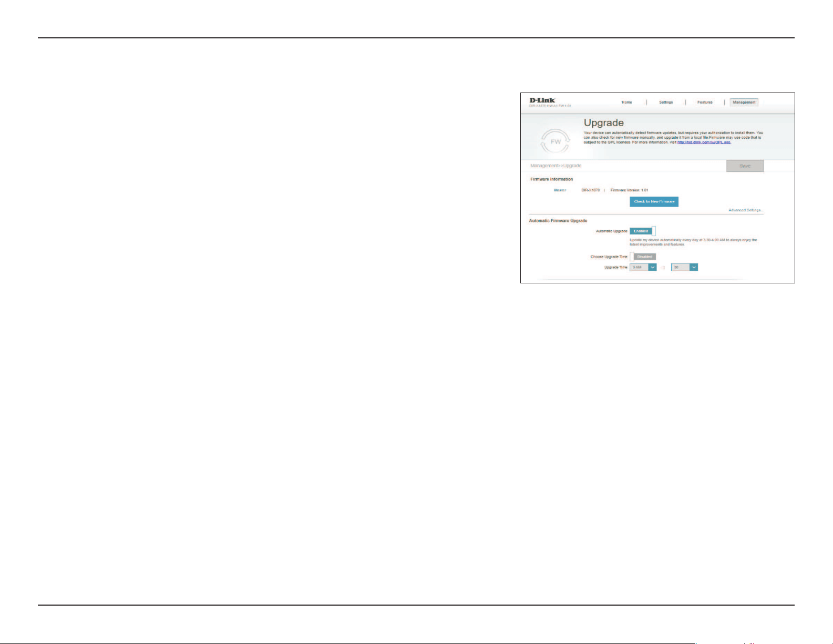Open the GPL license hyperlink
This screenshot has height=644, width=833.
coord(704,142)
